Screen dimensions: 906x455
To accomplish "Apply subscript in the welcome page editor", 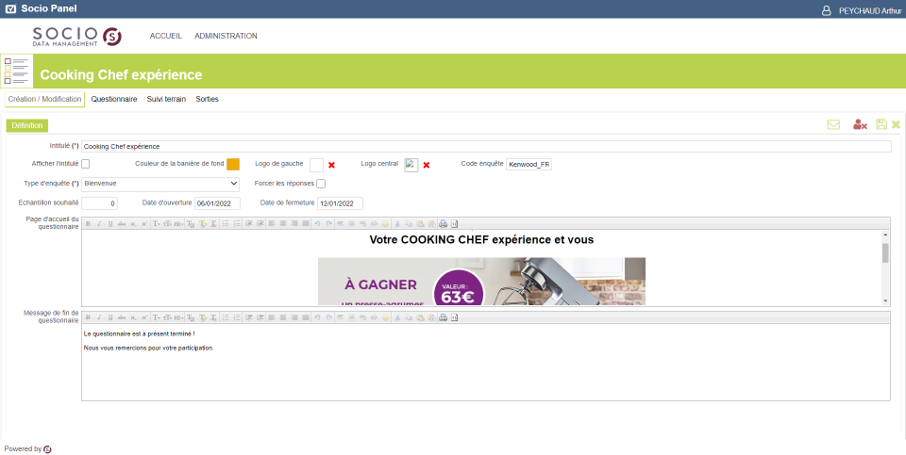I will click(133, 224).
